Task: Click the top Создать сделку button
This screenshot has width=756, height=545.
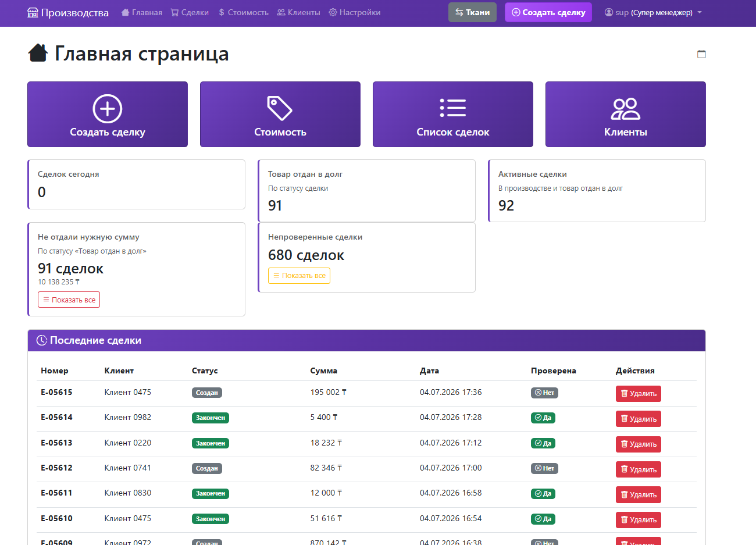Action: 548,12
